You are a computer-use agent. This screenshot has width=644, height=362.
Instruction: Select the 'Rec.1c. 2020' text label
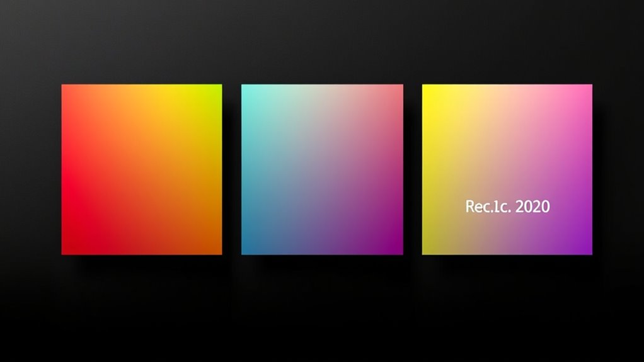point(508,206)
